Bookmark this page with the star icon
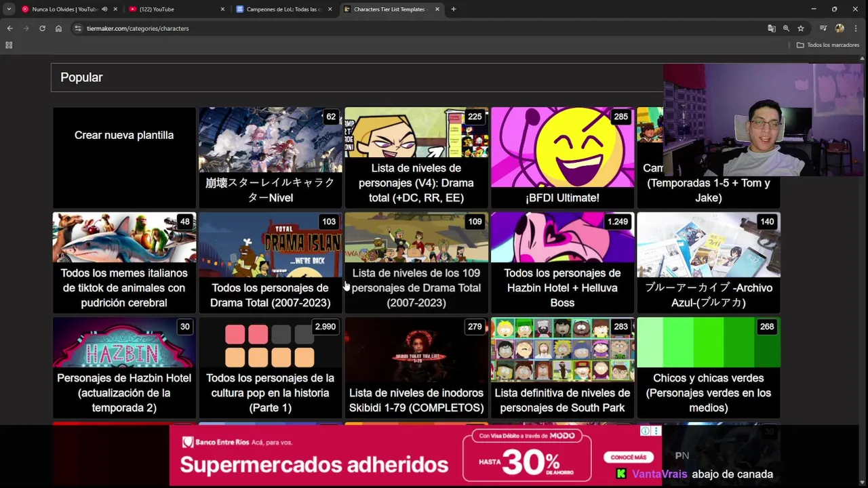The image size is (868, 488). [x=801, y=28]
